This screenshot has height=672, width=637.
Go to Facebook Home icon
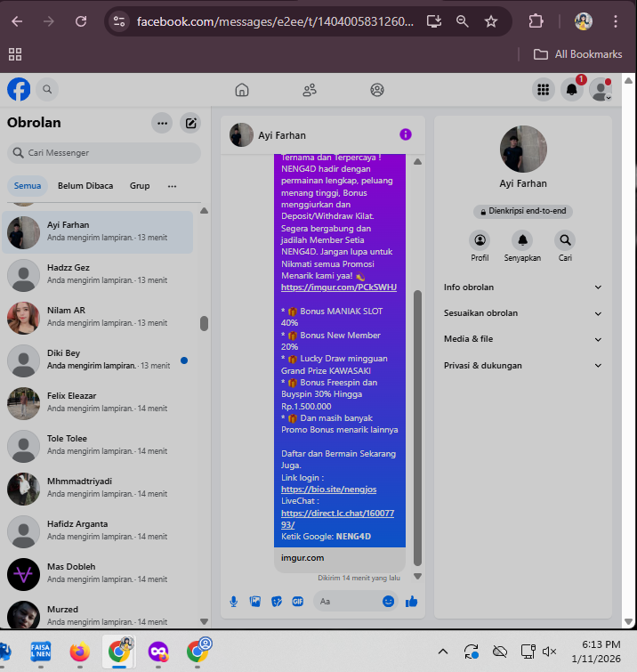click(242, 90)
